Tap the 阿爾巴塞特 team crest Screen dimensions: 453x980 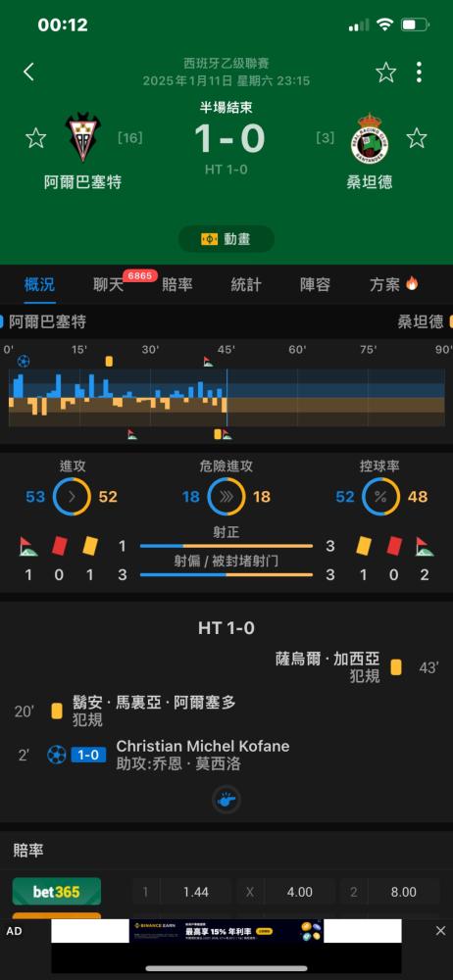click(x=82, y=137)
